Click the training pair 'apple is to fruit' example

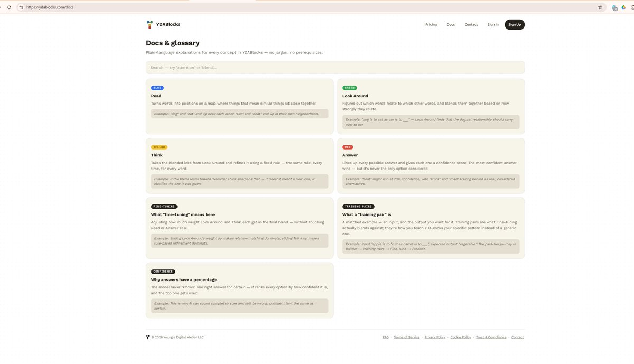click(431, 246)
